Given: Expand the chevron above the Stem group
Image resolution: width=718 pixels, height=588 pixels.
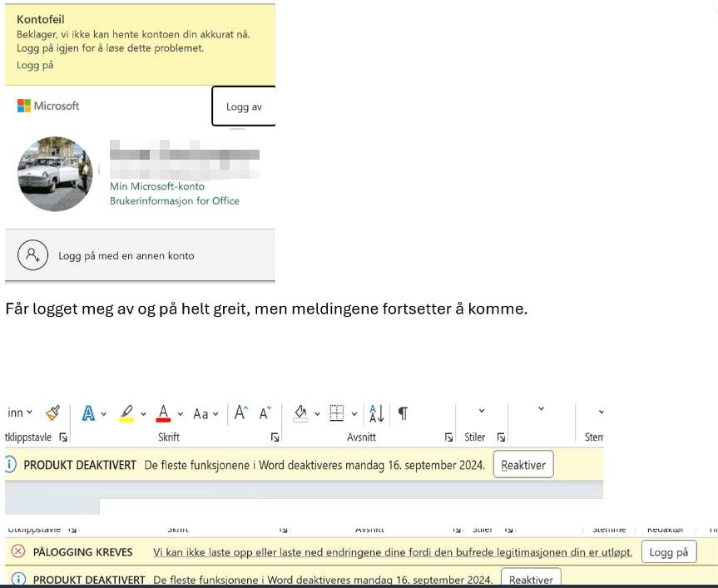Looking at the screenshot, I should (601, 412).
